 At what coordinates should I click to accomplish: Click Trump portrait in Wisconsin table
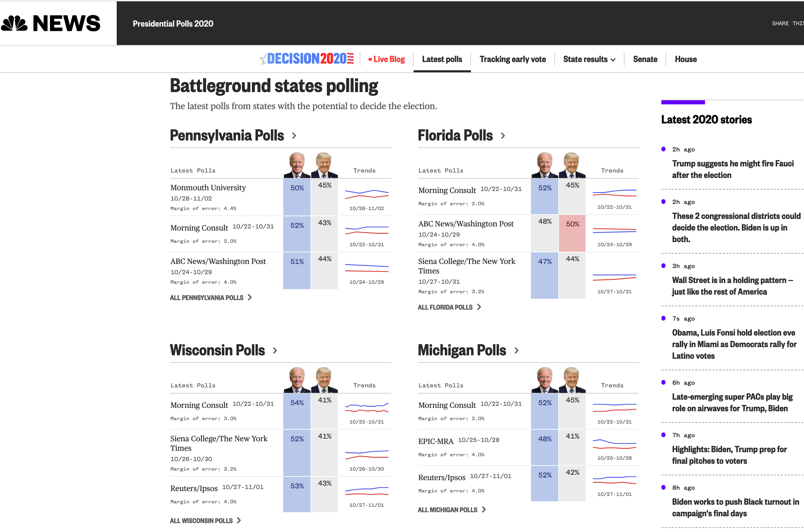tap(324, 380)
